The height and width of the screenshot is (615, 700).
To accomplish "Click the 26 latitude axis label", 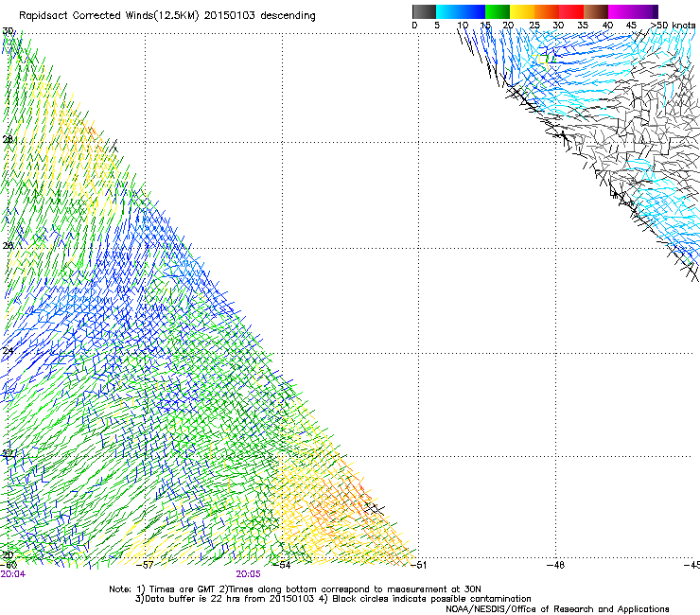I will 8,246.
